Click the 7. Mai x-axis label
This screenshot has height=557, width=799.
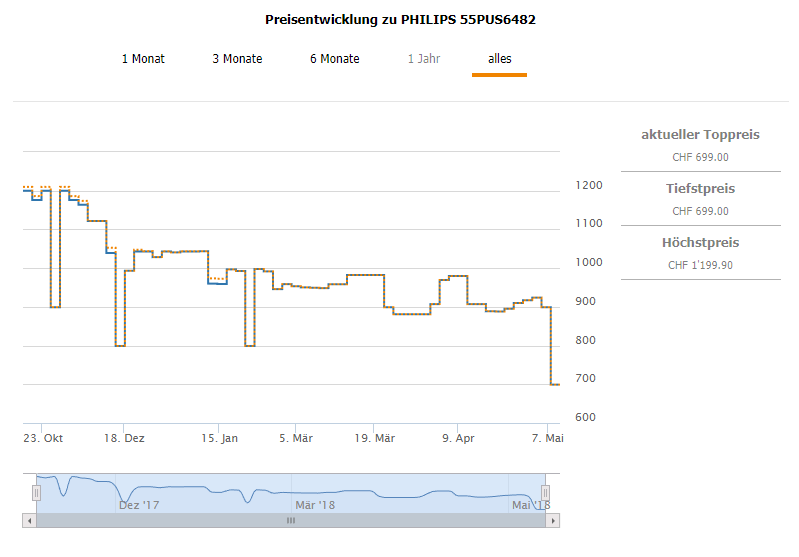pyautogui.click(x=546, y=438)
